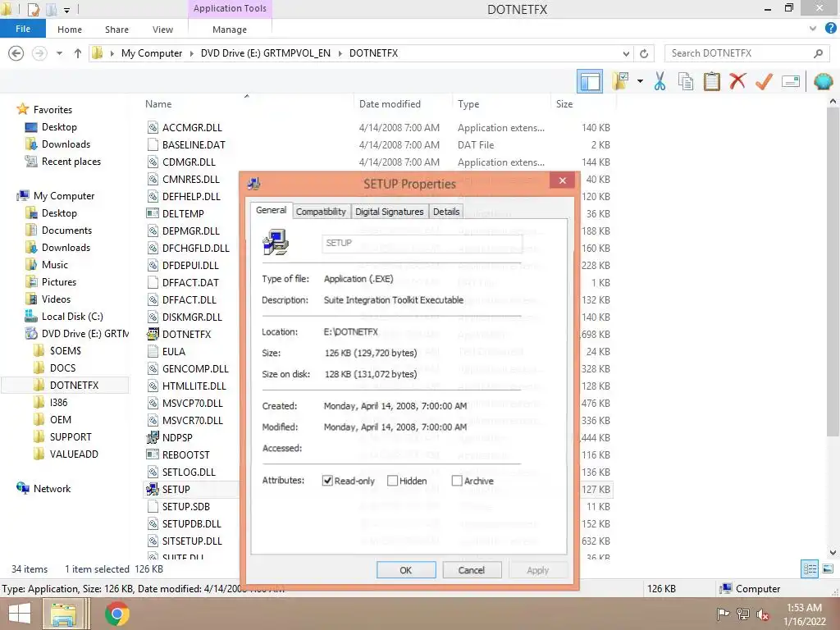Switch to the Digital Signatures tab
The width and height of the screenshot is (840, 630).
coord(390,212)
